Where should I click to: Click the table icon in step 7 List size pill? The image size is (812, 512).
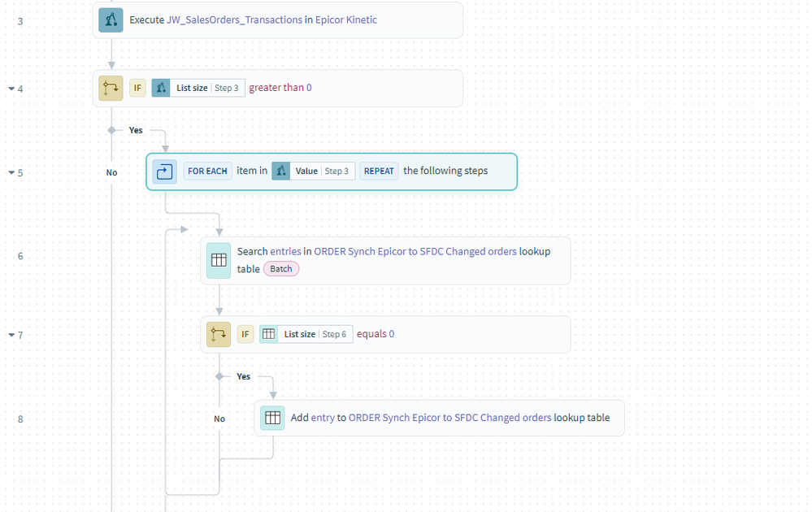click(x=269, y=334)
